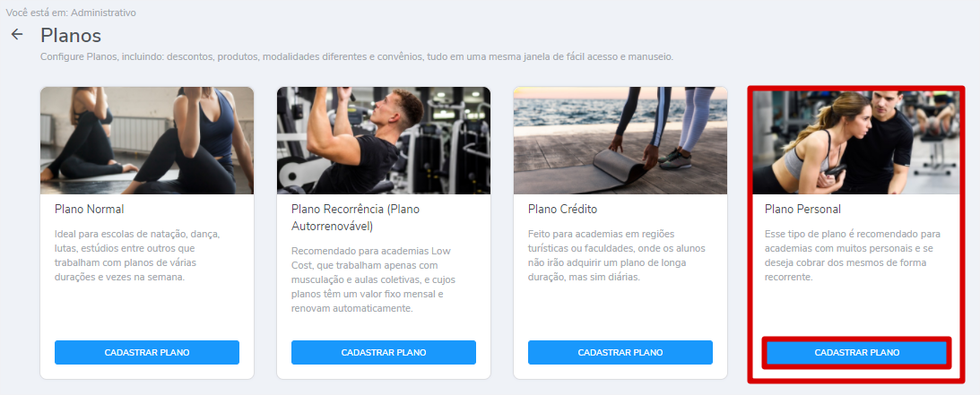The width and height of the screenshot is (980, 395).
Task: Click the Plano Crédito seaside mat image
Action: coord(620,141)
